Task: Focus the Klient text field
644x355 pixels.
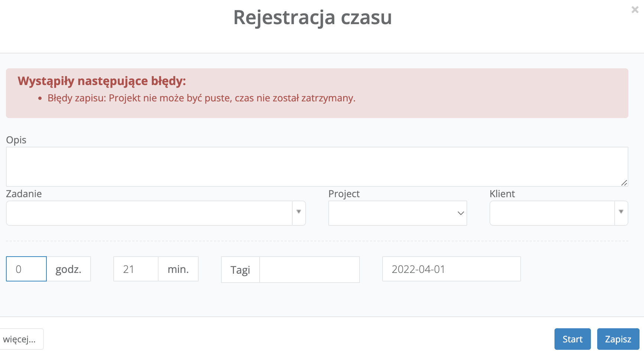Action: point(552,213)
